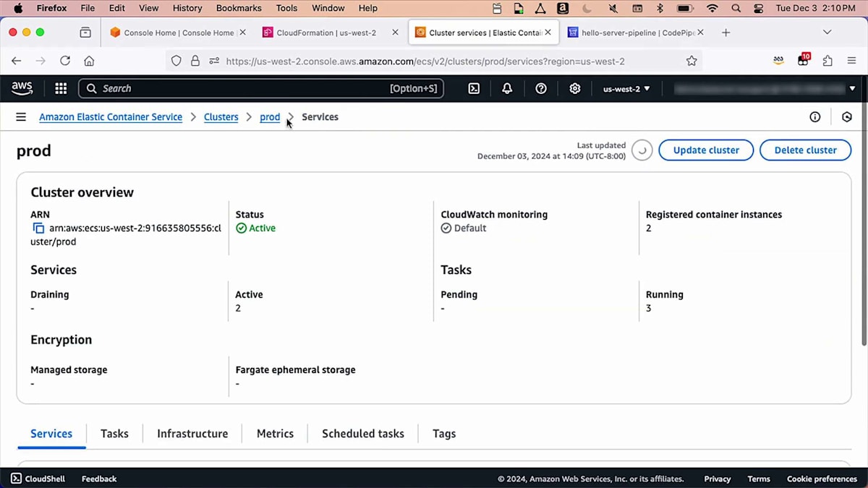The image size is (868, 488).
Task: Close the CloudFormation browser tab
Action: click(395, 33)
